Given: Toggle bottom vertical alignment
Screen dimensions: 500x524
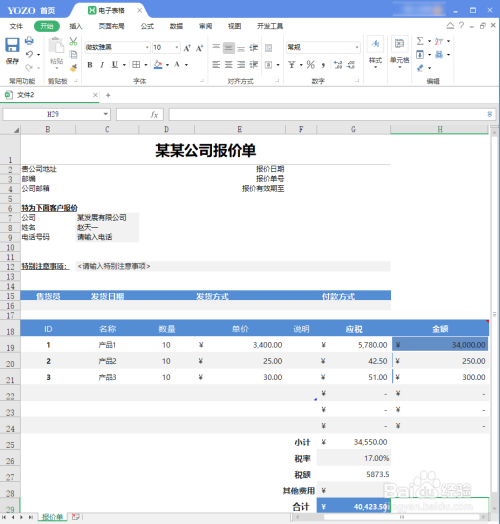Looking at the screenshot, I should (241, 48).
